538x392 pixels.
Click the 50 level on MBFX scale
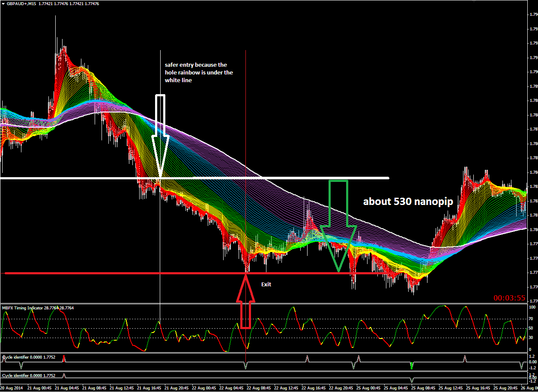point(532,328)
